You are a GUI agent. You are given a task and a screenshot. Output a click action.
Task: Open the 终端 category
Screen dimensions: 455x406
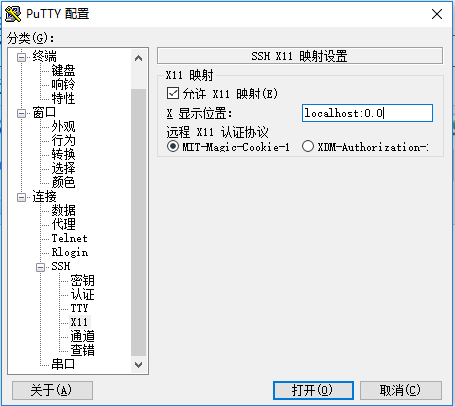(44, 56)
